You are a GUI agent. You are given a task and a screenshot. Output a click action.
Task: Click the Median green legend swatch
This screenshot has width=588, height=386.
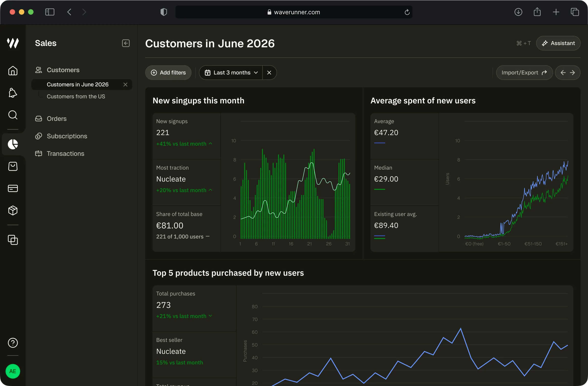380,189
